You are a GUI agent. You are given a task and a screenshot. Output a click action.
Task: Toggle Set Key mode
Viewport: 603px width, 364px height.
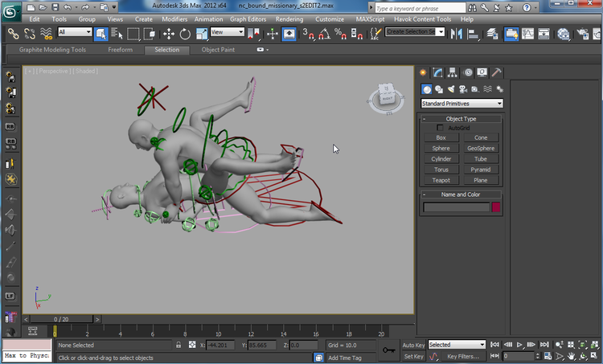click(413, 356)
